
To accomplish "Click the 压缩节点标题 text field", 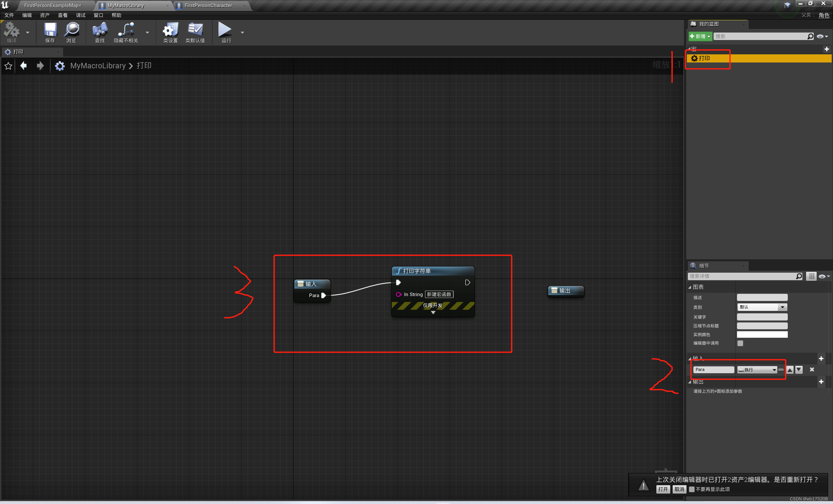I will [x=762, y=326].
